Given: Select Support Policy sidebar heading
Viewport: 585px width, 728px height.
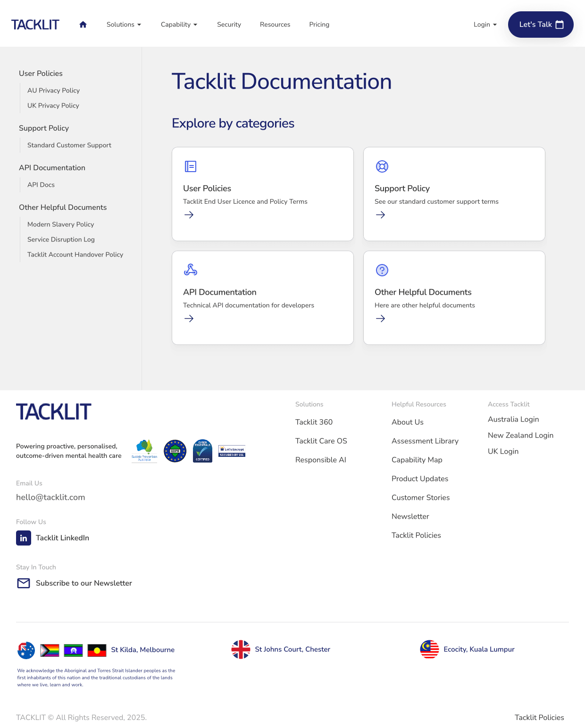Looking at the screenshot, I should (44, 128).
